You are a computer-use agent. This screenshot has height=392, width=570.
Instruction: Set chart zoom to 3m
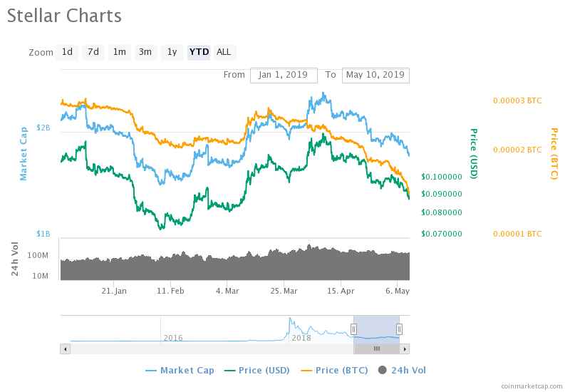145,52
